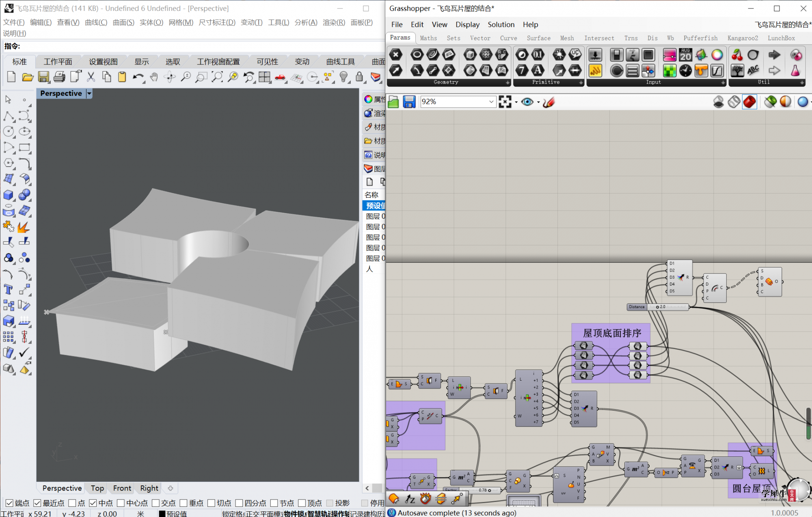
Task: Switch to the Top viewport tab
Action: 97,488
